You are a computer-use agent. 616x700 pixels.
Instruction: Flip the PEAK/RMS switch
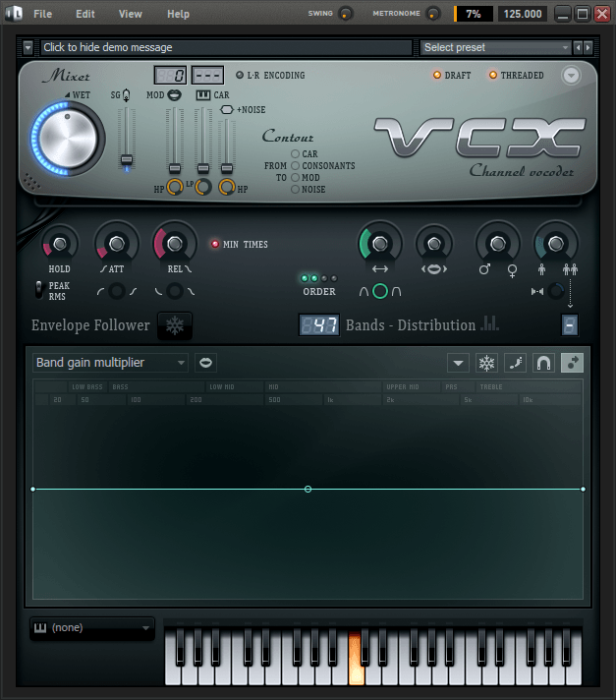coord(39,290)
